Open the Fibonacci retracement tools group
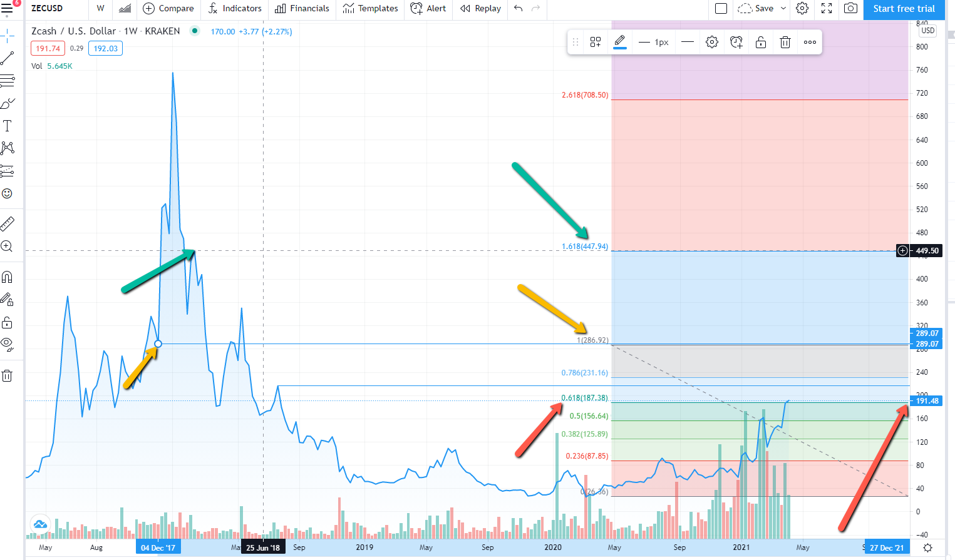This screenshot has width=955, height=560. (x=8, y=81)
